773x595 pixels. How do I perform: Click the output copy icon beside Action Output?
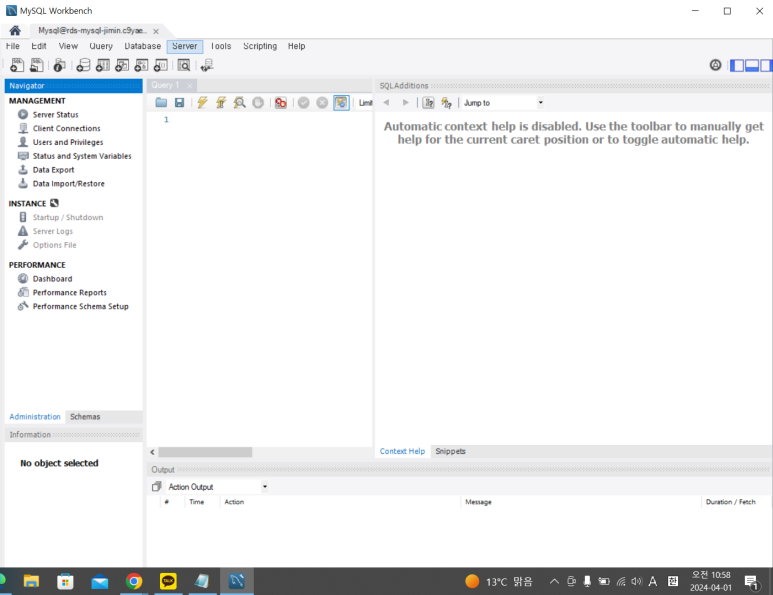pos(156,487)
